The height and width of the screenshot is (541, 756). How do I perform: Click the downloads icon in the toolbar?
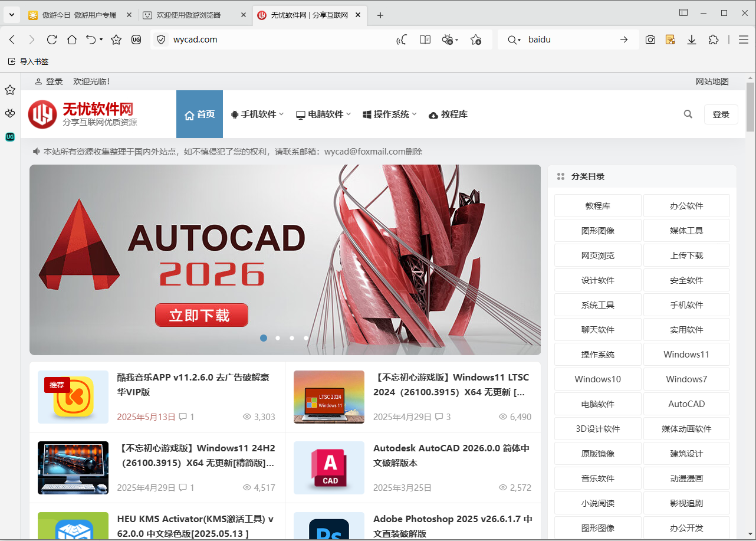692,40
